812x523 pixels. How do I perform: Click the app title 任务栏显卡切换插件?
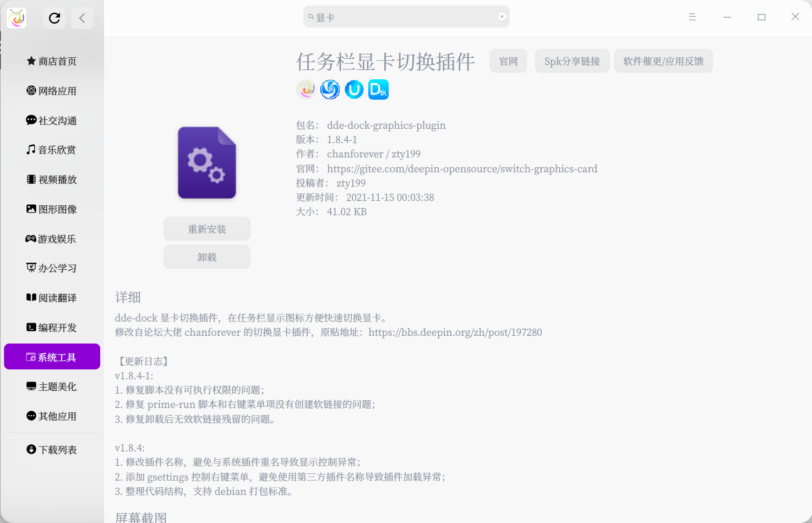click(385, 62)
